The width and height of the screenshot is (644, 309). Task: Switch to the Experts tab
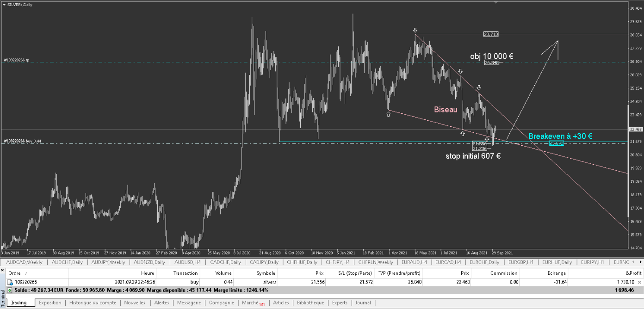[340, 303]
